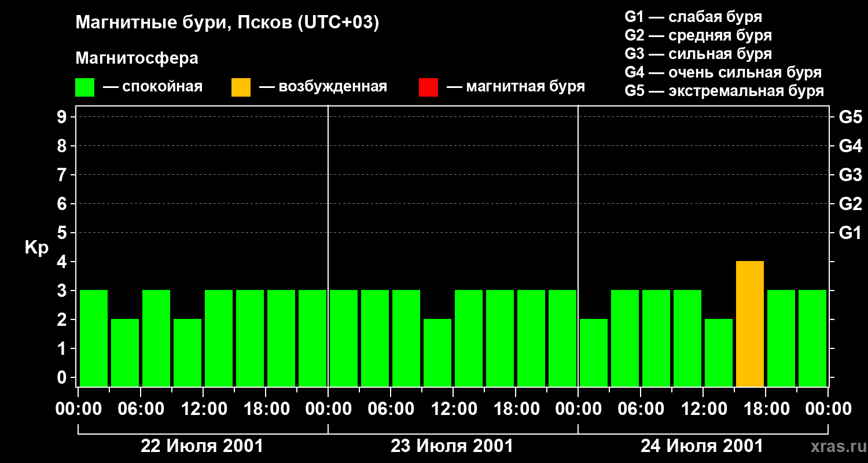Click the Kp axis value 9

click(x=63, y=117)
